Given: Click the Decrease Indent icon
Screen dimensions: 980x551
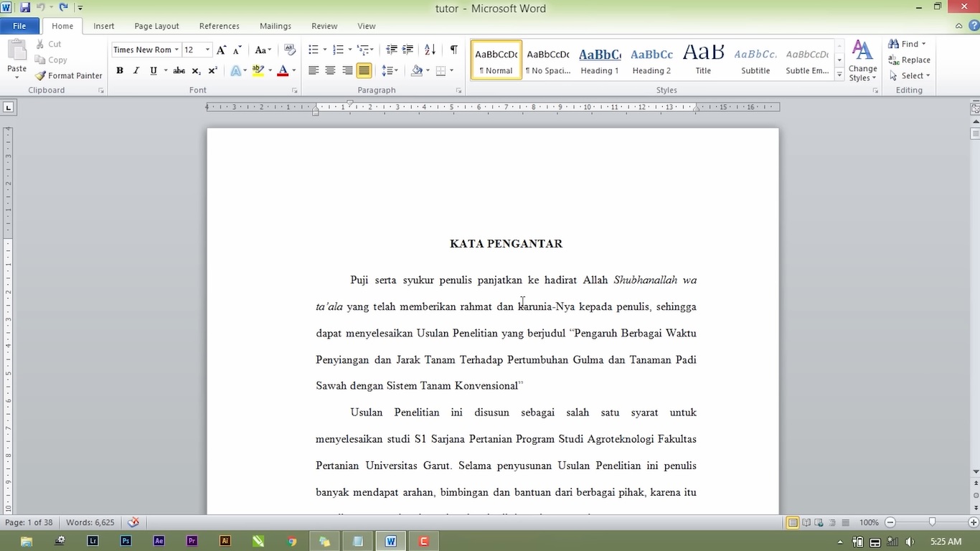Looking at the screenshot, I should tap(392, 50).
